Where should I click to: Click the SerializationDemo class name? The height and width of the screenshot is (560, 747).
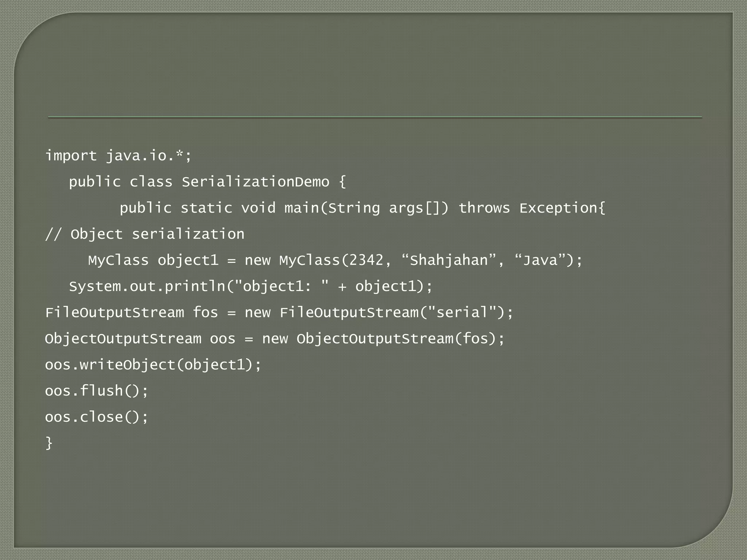tap(255, 182)
